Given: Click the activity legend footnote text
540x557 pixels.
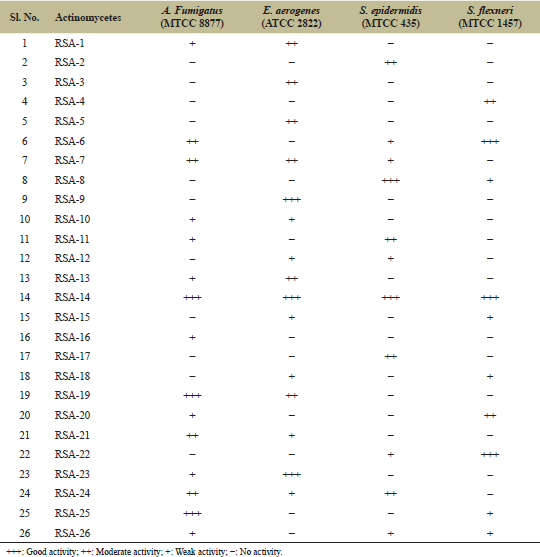Looking at the screenshot, I should point(144,552).
